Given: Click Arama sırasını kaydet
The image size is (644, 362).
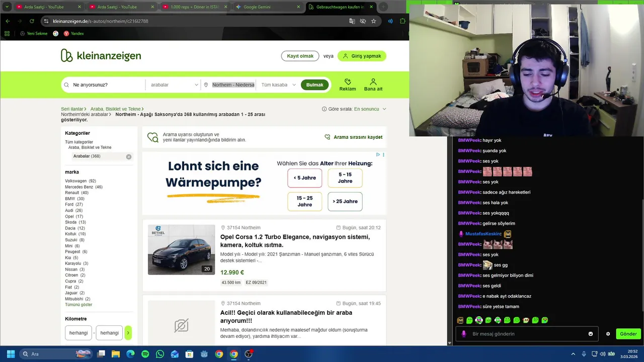Looking at the screenshot, I should point(353,137).
